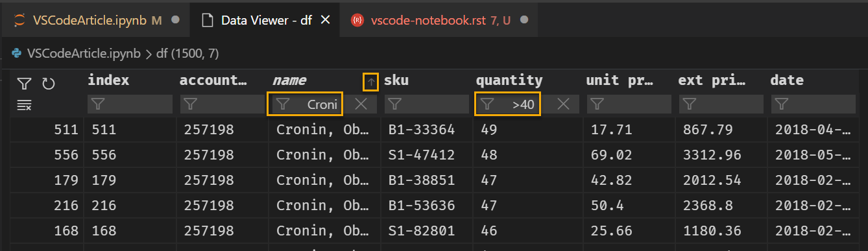Toggle the name column sort arrow
This screenshot has height=251, width=868.
[x=370, y=82]
